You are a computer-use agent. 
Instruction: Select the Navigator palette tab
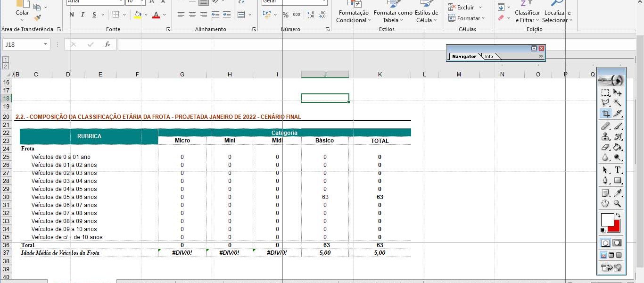(x=464, y=57)
